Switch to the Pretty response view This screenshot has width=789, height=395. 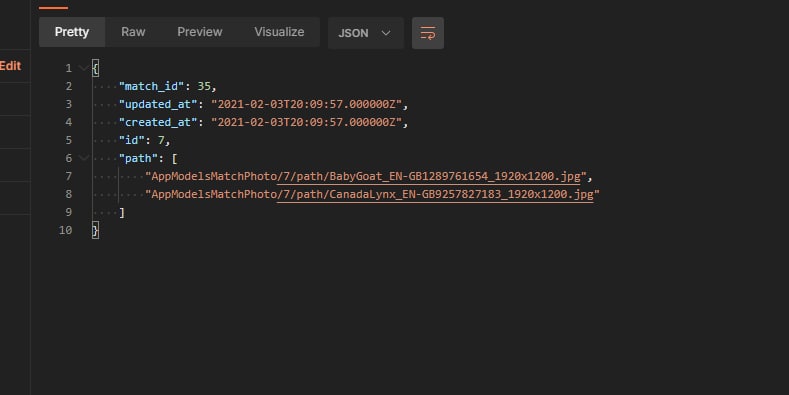(72, 32)
